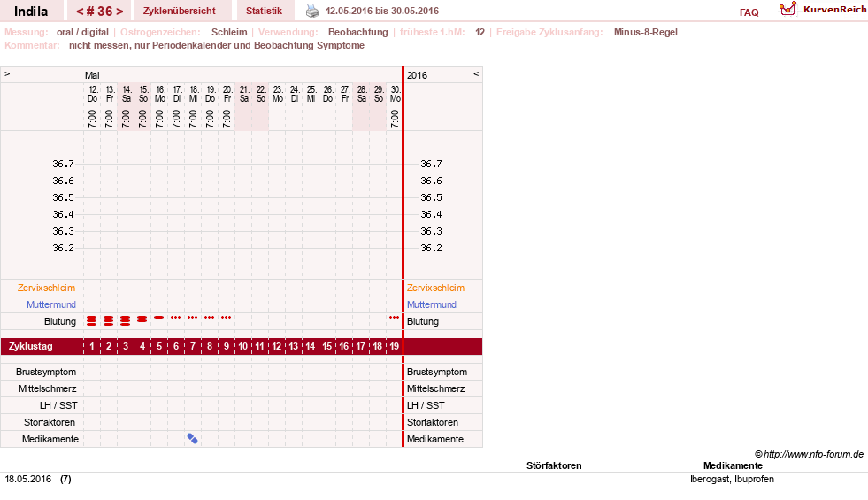This screenshot has width=868, height=500.
Task: Open the FAQ link
Action: 749,12
